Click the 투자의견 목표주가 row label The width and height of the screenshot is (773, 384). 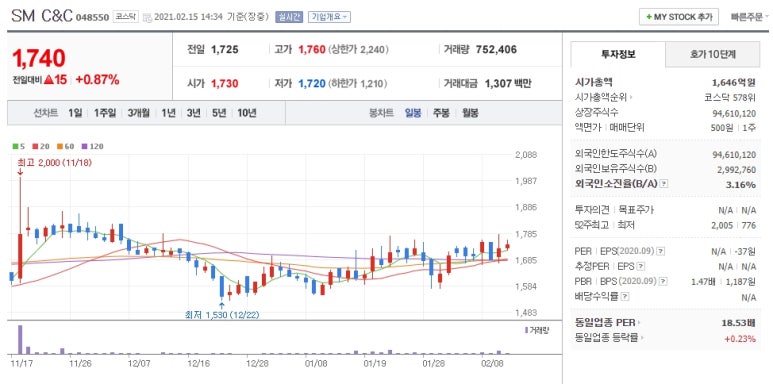pyautogui.click(x=614, y=210)
